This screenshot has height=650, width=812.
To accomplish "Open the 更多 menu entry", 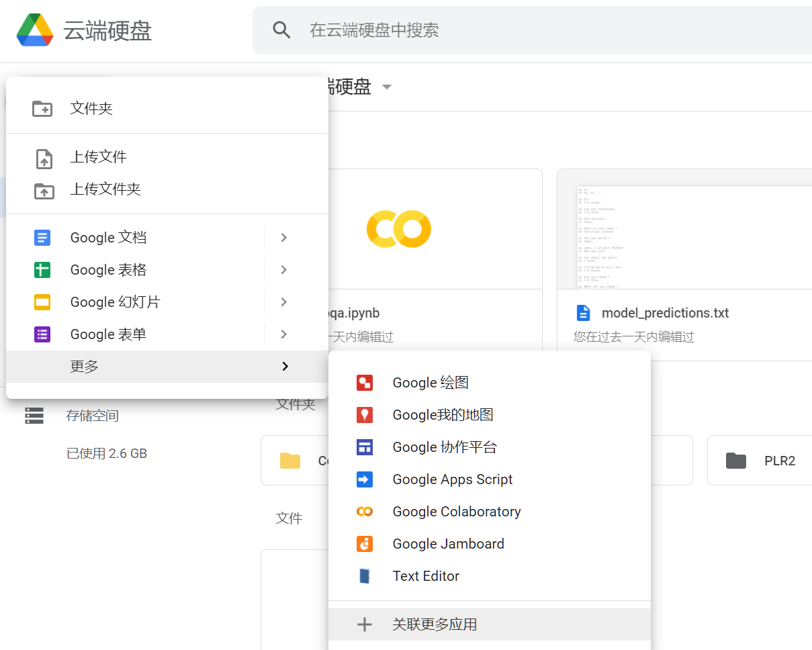I will coord(167,367).
